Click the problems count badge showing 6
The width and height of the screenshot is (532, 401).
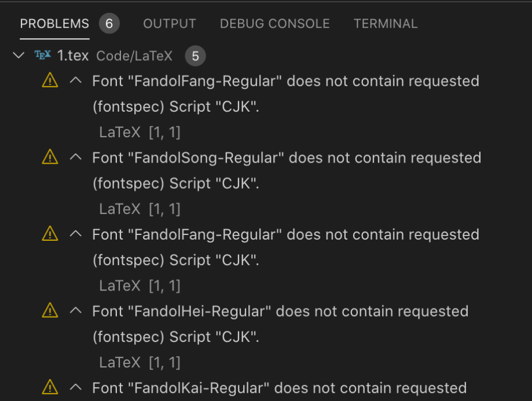[109, 23]
